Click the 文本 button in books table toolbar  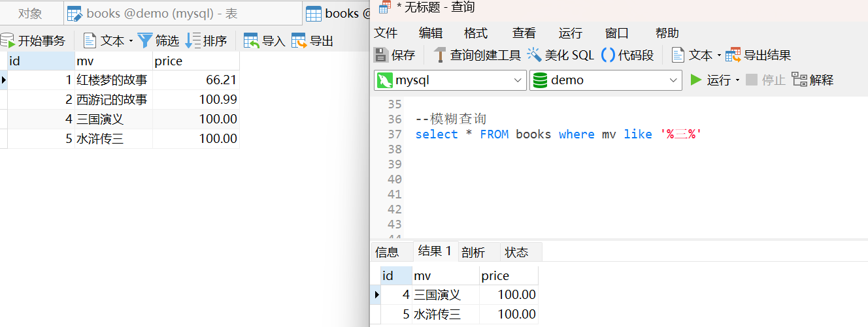pos(104,40)
